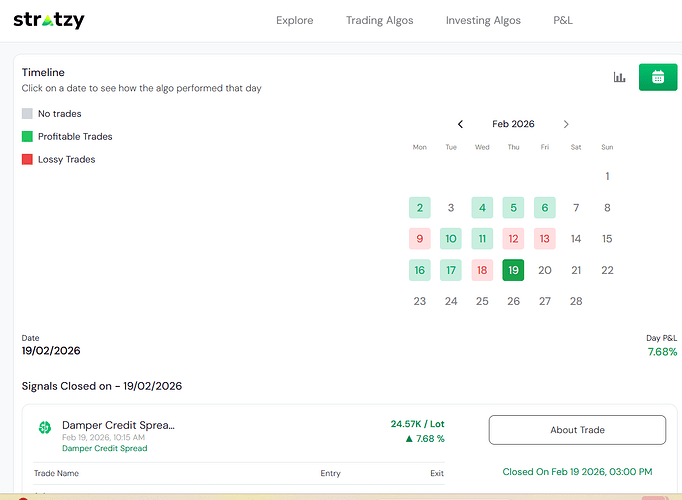Navigate to Investing Algos

coord(483,20)
